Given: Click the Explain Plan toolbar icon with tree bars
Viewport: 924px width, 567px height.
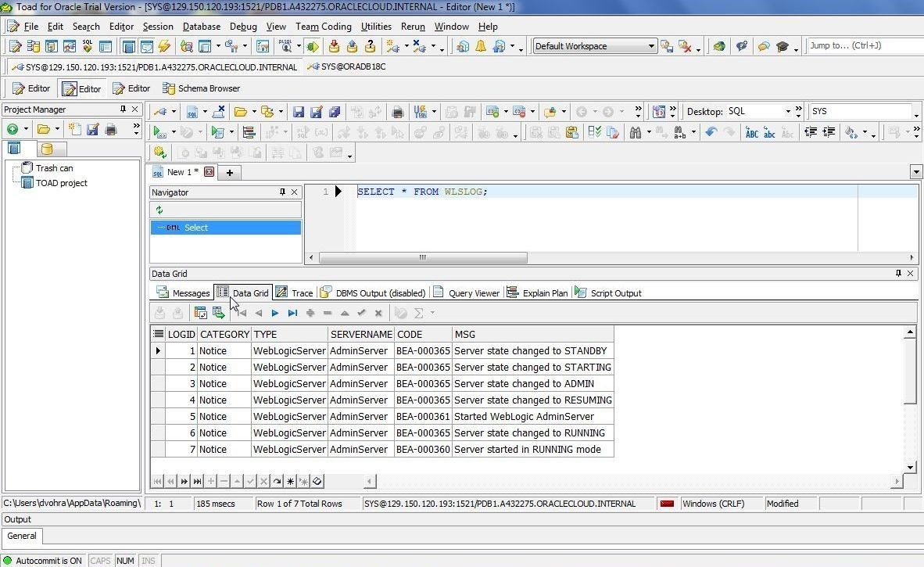Looking at the screenshot, I should 249,132.
